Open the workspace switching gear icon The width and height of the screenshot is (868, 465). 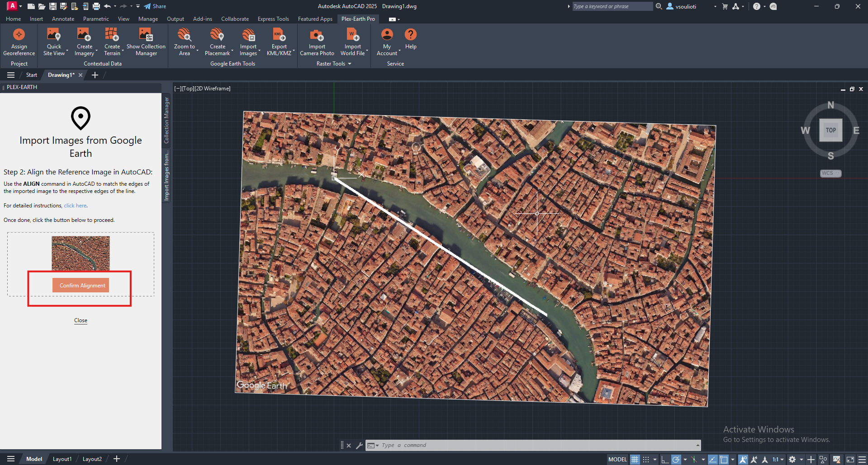(x=792, y=459)
